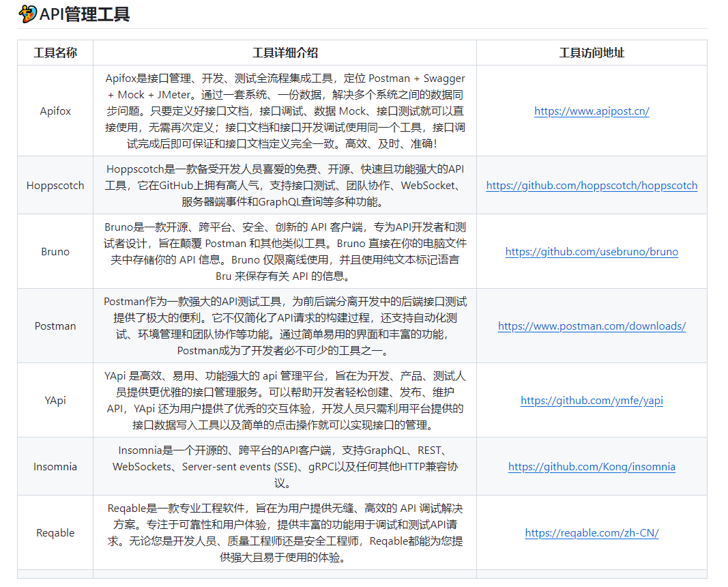Select the Apifox name cell

(55, 111)
